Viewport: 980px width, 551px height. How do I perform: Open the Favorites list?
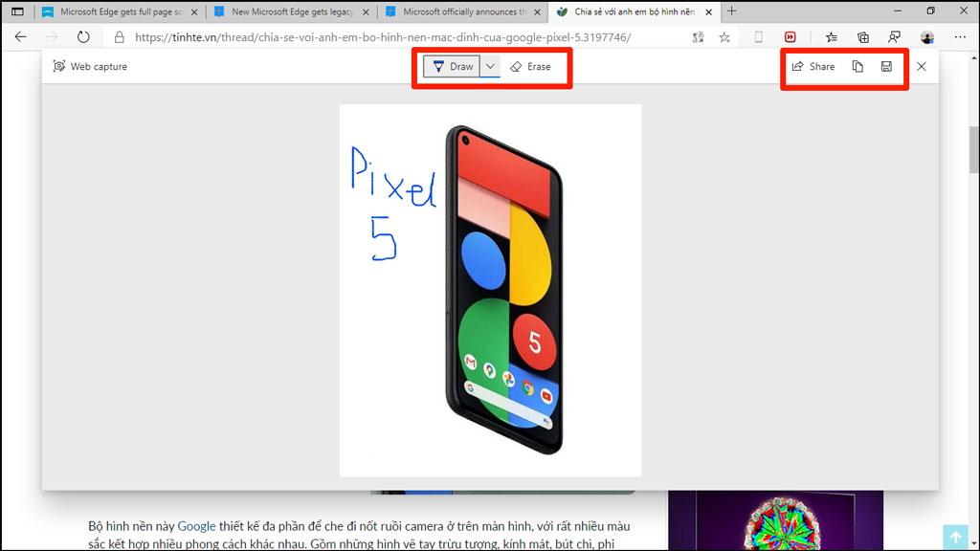point(832,37)
